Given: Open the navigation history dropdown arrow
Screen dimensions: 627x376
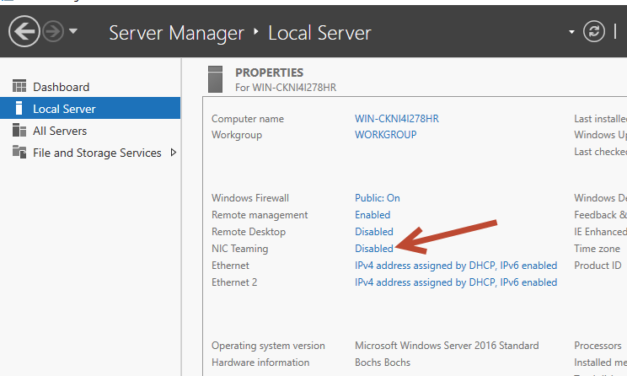Looking at the screenshot, I should 73,31.
